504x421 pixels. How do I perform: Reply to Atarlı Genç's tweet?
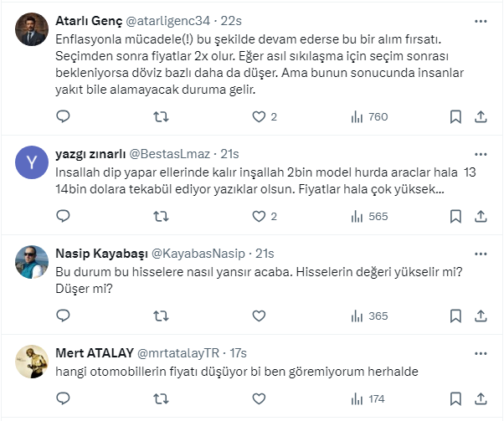(x=64, y=116)
